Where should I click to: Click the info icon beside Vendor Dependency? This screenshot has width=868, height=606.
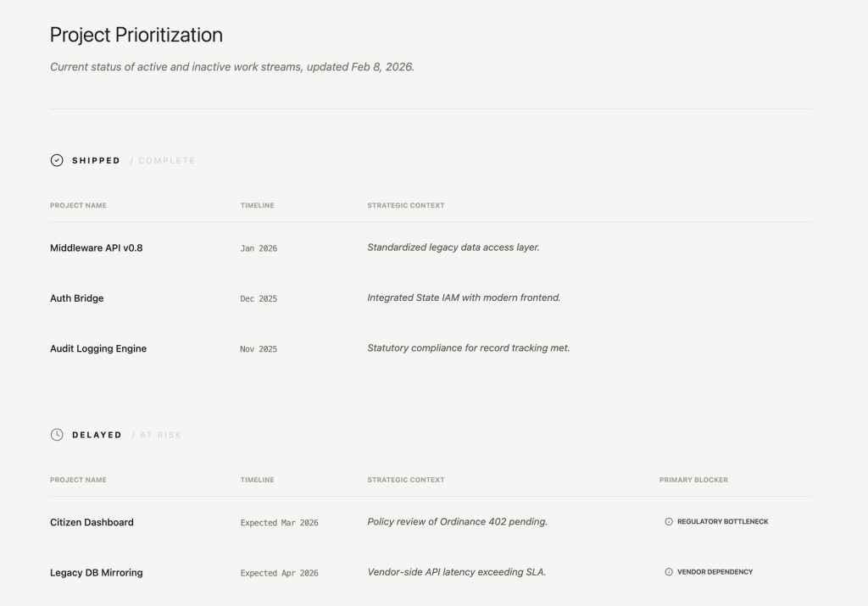669,572
